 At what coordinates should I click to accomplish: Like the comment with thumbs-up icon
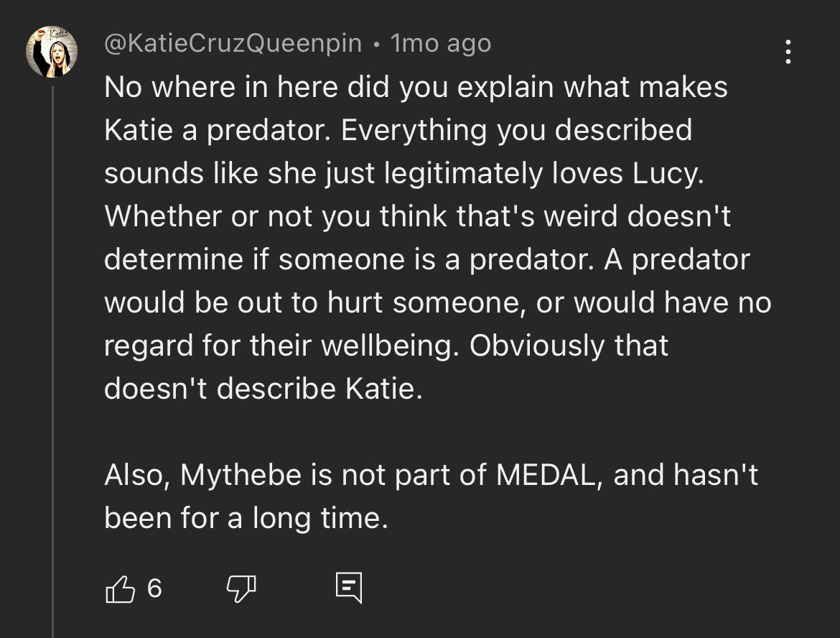point(120,589)
